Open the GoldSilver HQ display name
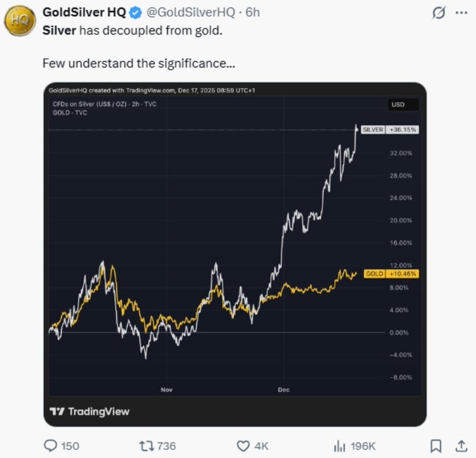 click(x=84, y=13)
